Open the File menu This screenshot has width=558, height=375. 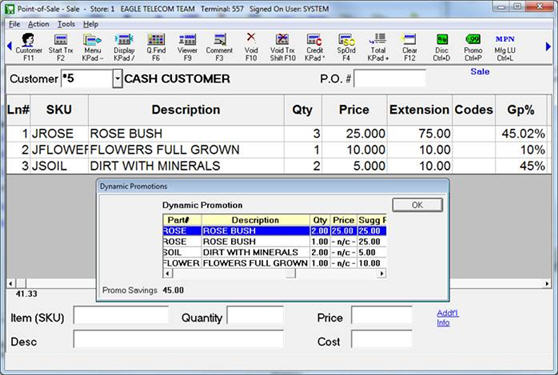point(14,24)
